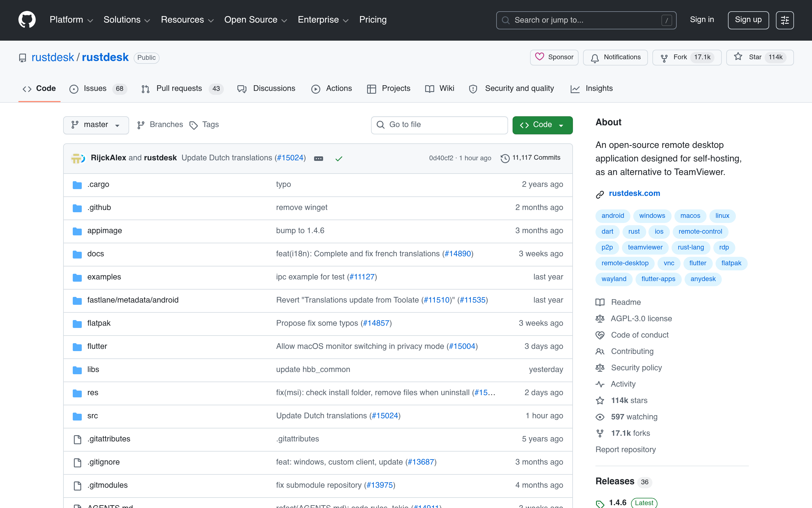The width and height of the screenshot is (812, 508).
Task: Open the flutter folder
Action: pyautogui.click(x=97, y=346)
